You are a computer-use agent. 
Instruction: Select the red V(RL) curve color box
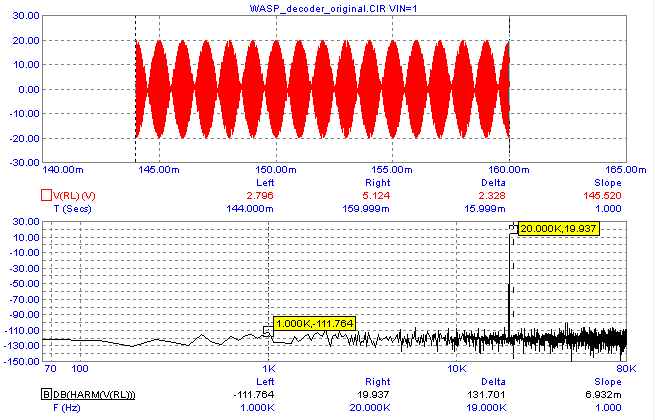click(46, 195)
